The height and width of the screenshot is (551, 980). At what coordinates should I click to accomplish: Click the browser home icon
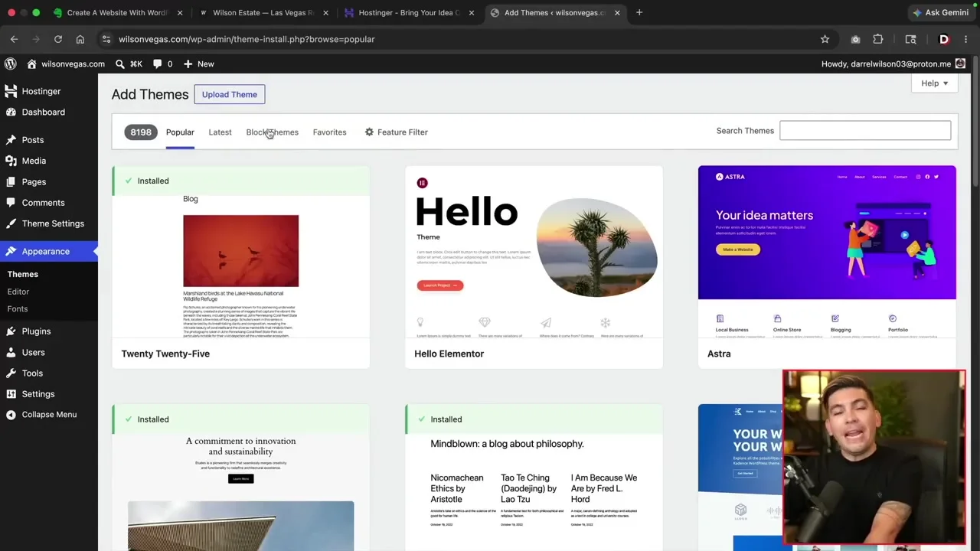[x=80, y=39]
